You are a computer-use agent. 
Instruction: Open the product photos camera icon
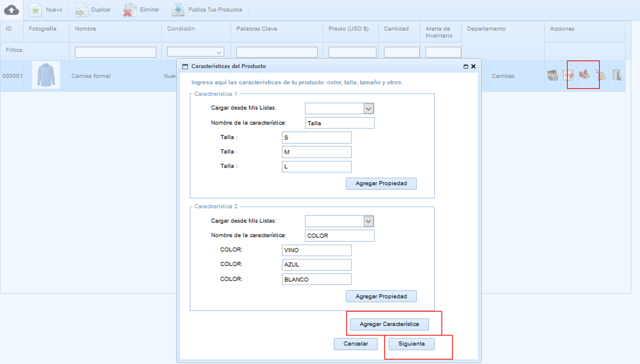click(x=553, y=75)
